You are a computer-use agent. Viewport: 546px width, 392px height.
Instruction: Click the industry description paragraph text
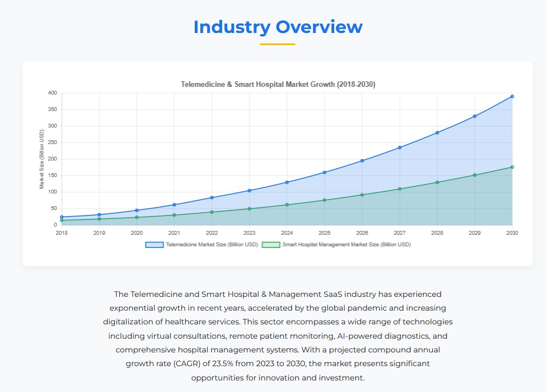278,336
